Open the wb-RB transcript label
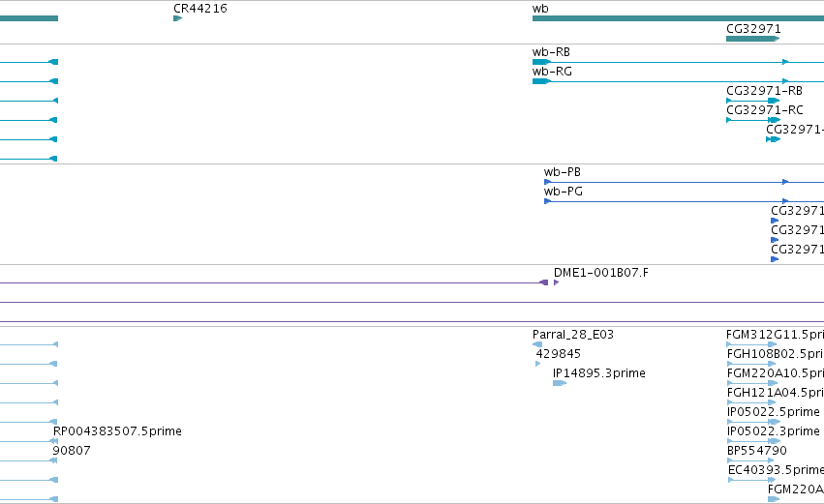Viewport: 824px width, 504px height. [x=551, y=52]
